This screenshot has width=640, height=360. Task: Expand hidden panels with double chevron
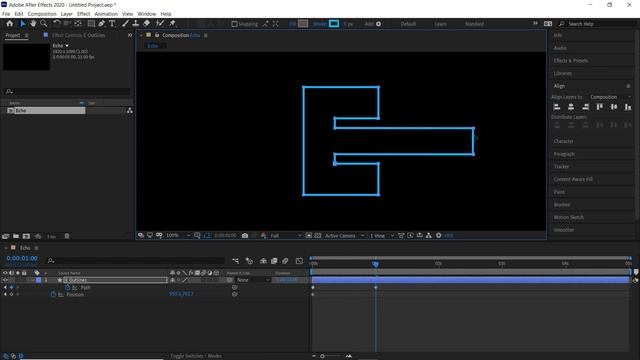pos(130,35)
